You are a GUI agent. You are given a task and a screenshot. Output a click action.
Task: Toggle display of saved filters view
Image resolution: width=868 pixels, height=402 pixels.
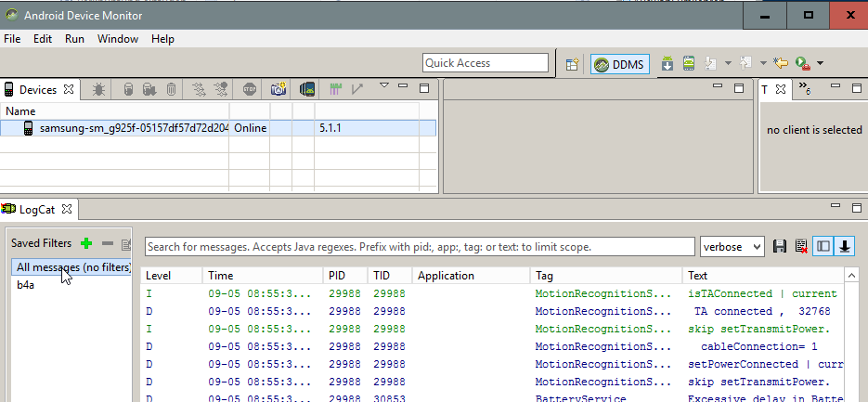[x=823, y=246]
